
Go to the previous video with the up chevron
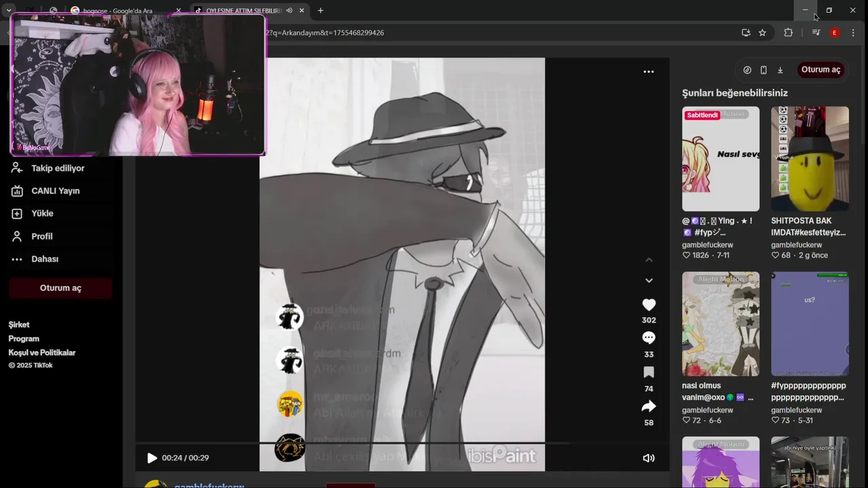(649, 260)
